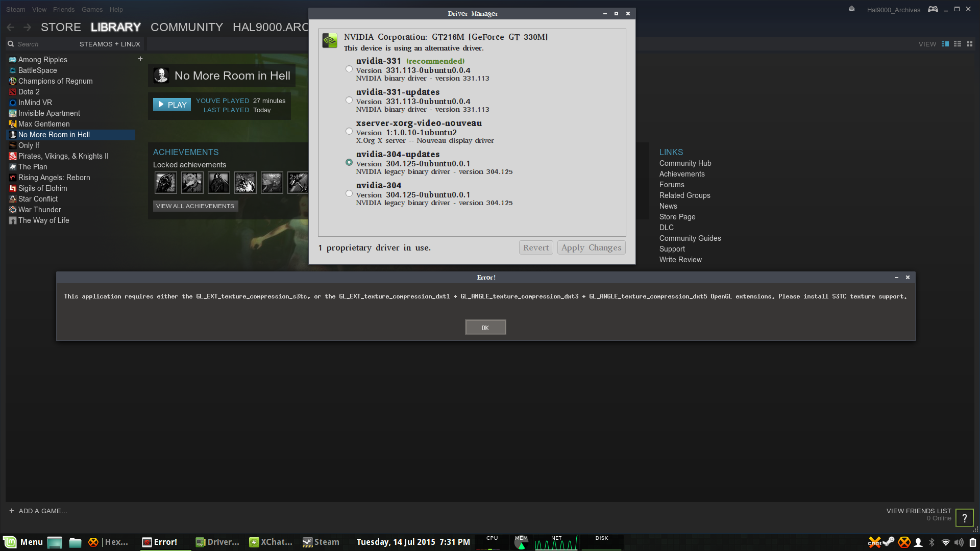Click the fifth locked achievement thumbnail
980x551 pixels.
click(272, 183)
